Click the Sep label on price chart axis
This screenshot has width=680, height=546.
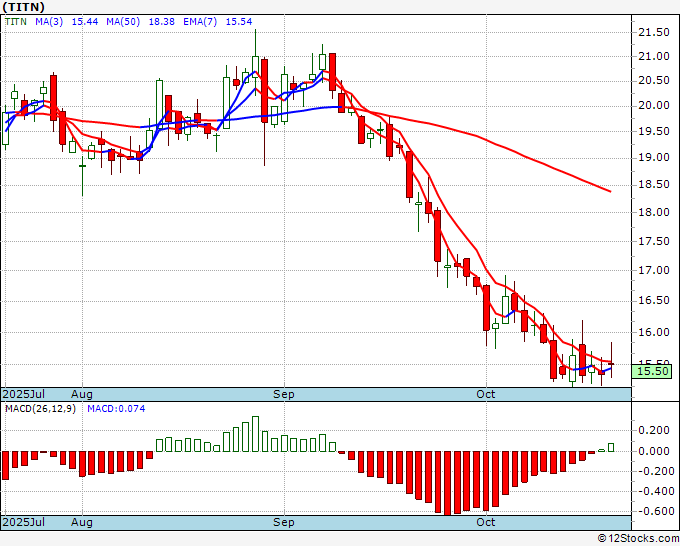coord(284,394)
